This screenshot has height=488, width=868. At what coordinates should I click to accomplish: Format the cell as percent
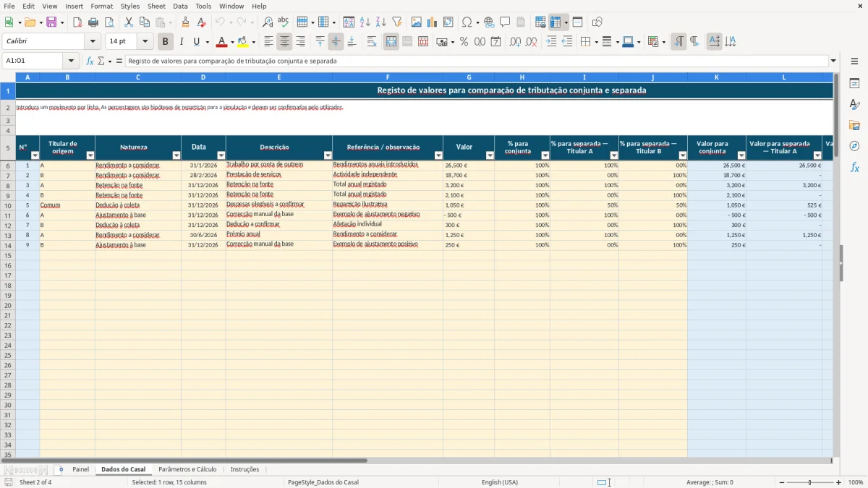tap(464, 42)
